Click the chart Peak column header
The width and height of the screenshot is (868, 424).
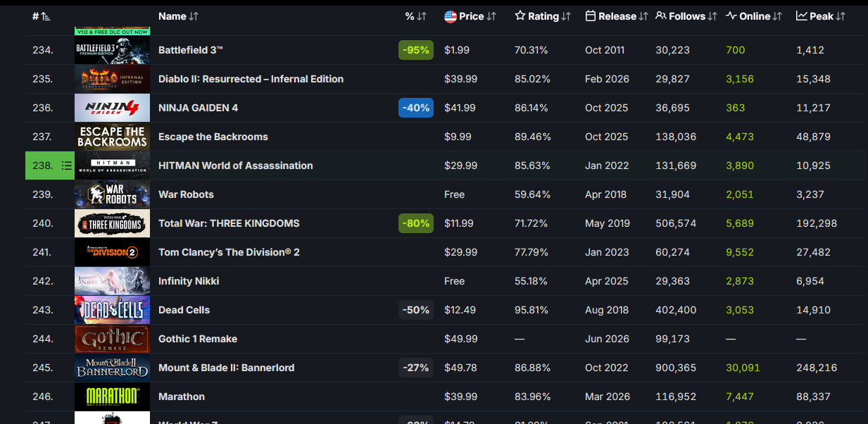[x=821, y=16]
